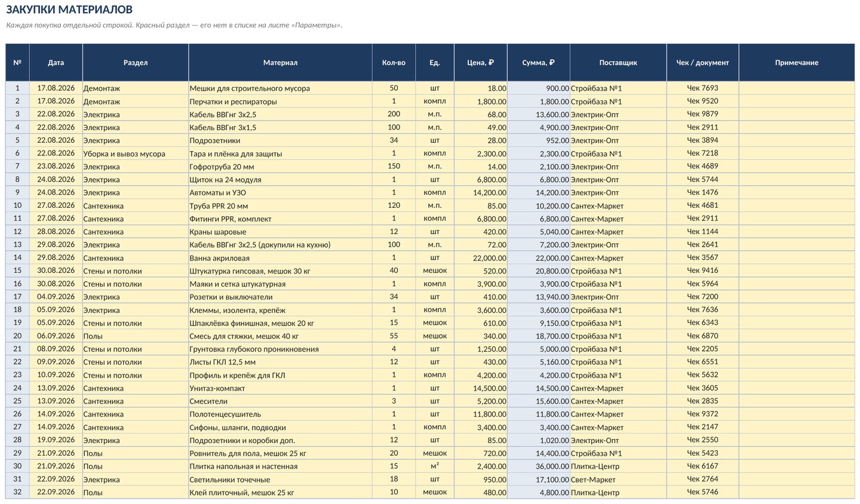
Task: Select the «Чек / документ» column header
Action: click(x=702, y=62)
